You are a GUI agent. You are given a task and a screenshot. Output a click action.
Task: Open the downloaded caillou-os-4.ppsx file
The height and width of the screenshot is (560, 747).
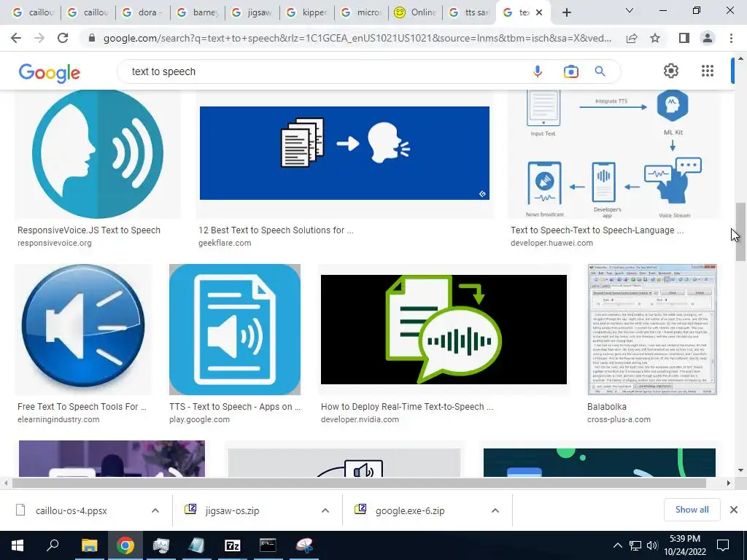coord(71,510)
